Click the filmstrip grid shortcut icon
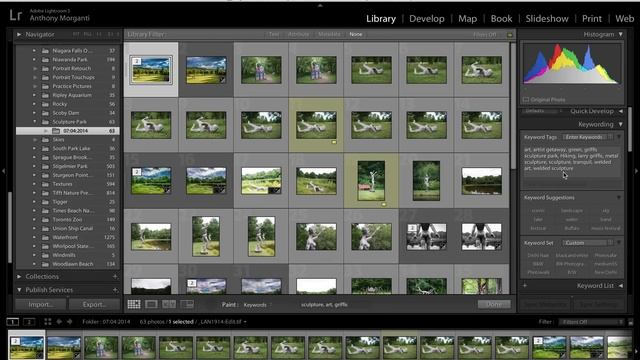This screenshot has width=640, height=360. pos(48,322)
